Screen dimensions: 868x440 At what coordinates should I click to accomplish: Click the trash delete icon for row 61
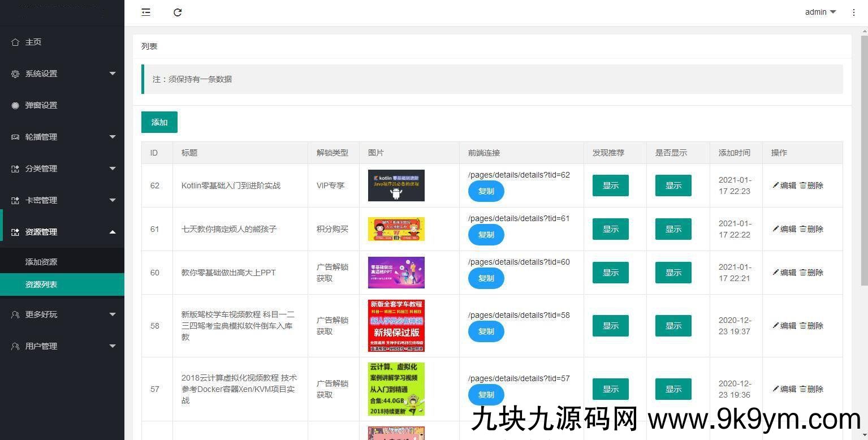coord(802,229)
